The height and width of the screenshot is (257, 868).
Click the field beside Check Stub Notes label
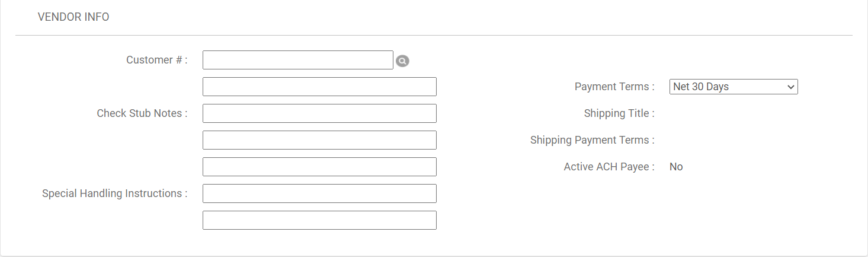coord(319,113)
